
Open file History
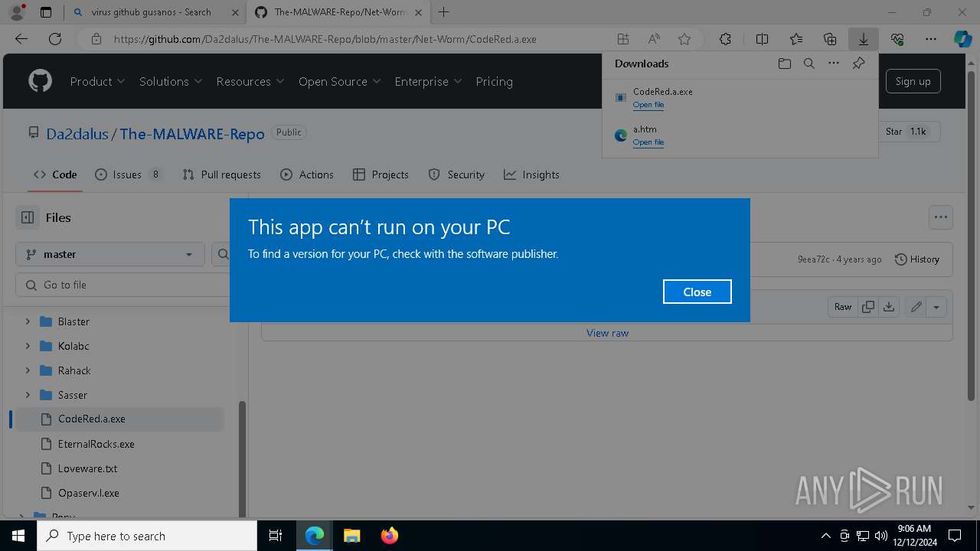pyautogui.click(x=917, y=259)
